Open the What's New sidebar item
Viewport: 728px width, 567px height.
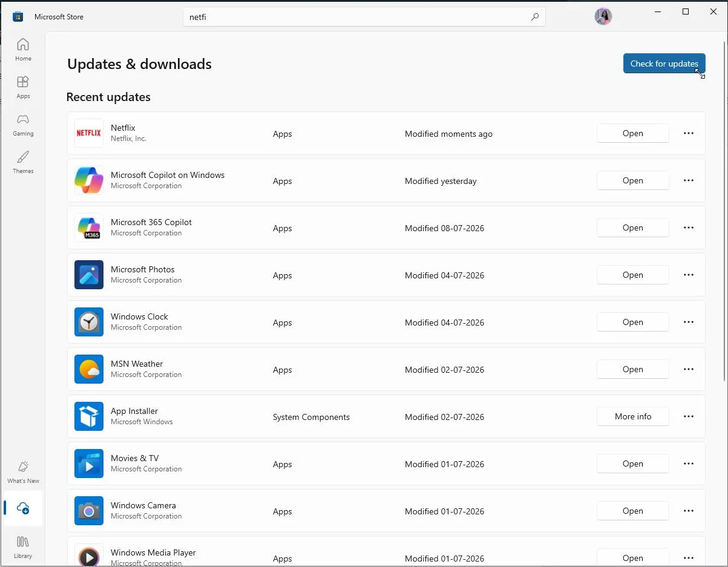(x=23, y=472)
